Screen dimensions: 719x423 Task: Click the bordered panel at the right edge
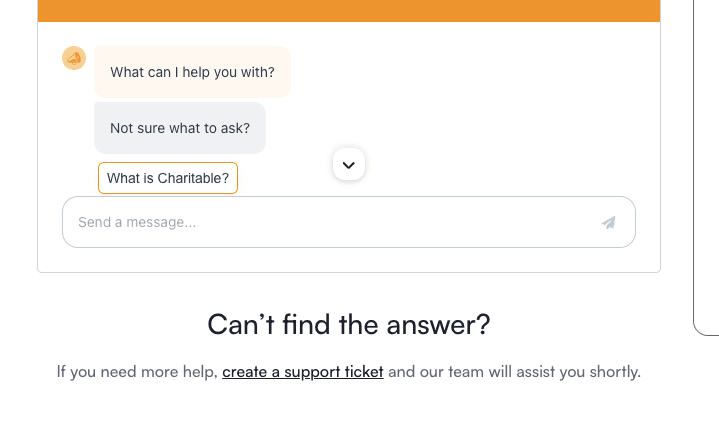[706, 167]
